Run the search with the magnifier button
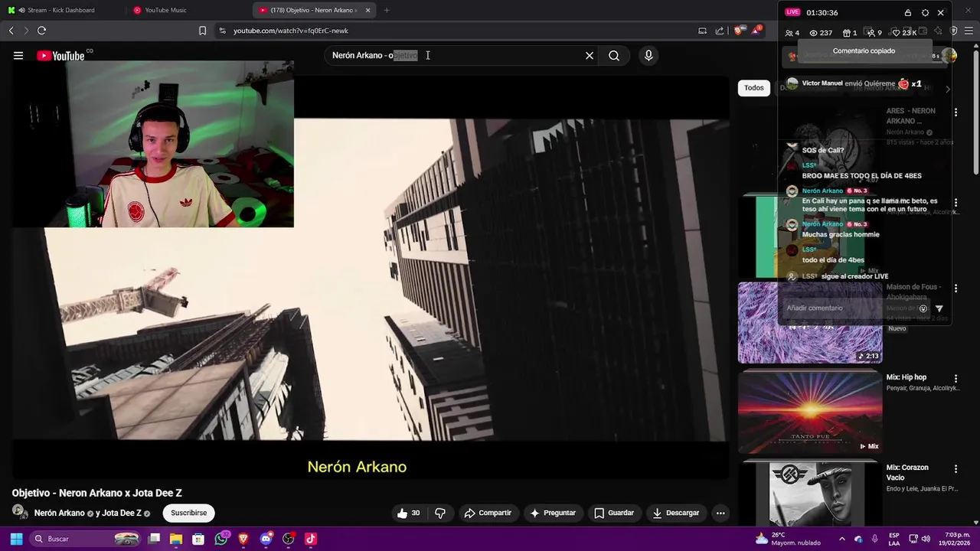 tap(614, 55)
